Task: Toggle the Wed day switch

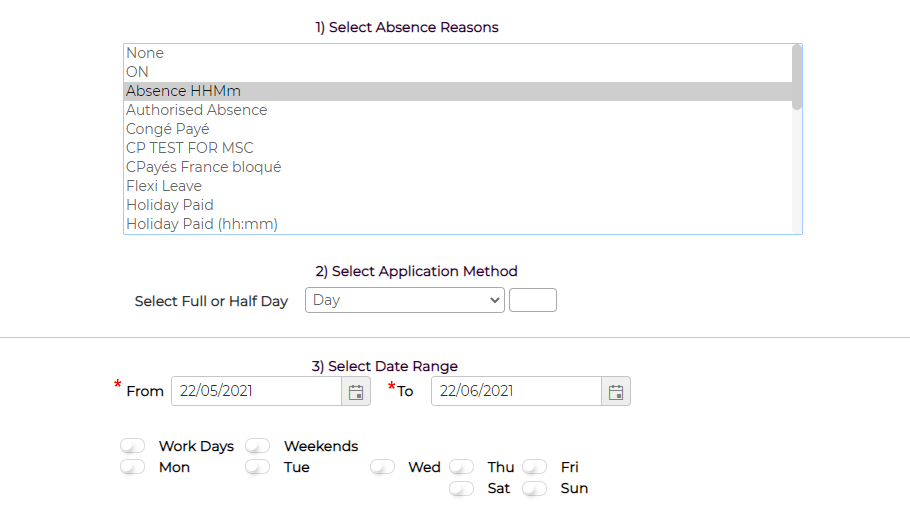Action: click(x=382, y=467)
